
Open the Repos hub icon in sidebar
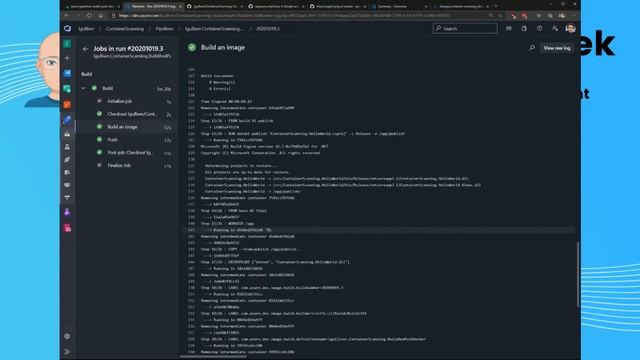click(67, 104)
